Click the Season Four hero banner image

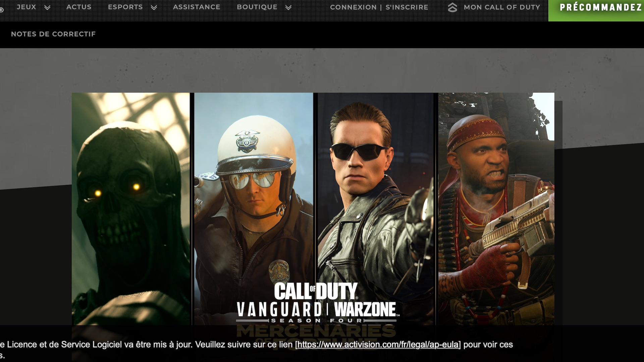(313, 208)
